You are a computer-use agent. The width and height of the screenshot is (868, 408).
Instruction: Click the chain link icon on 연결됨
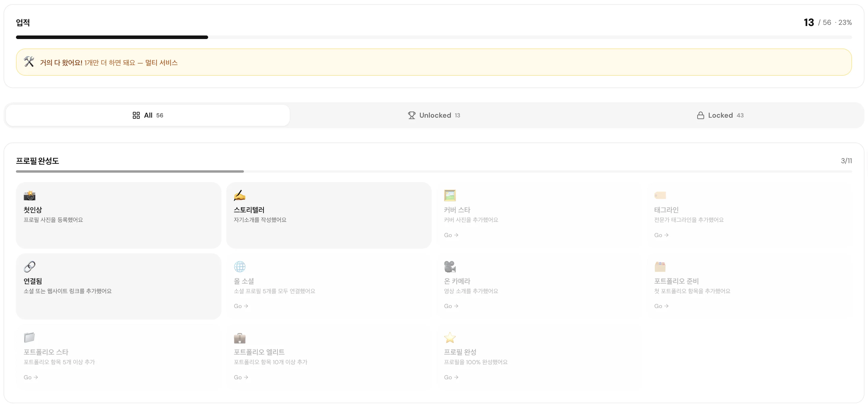tap(30, 266)
